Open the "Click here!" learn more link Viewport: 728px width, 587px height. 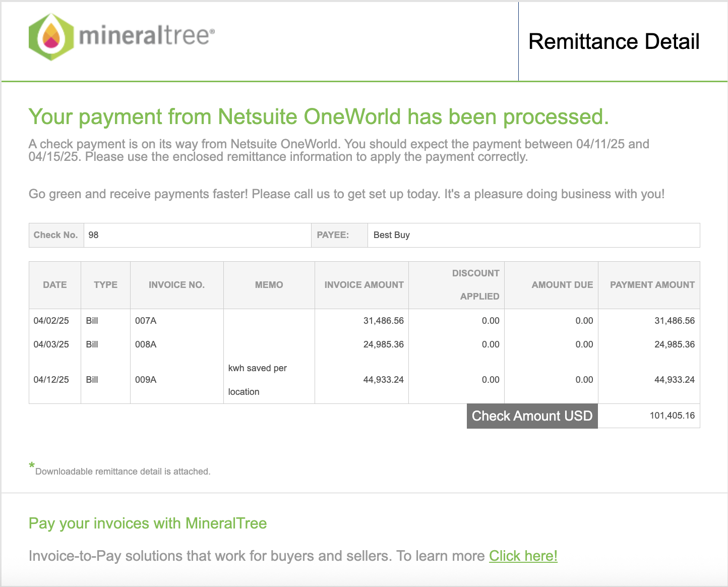point(523,556)
